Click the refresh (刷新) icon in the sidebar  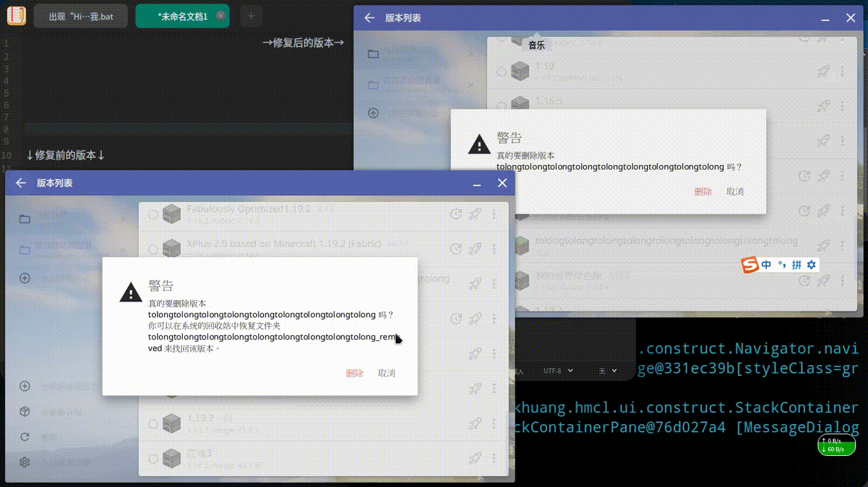[x=24, y=437]
